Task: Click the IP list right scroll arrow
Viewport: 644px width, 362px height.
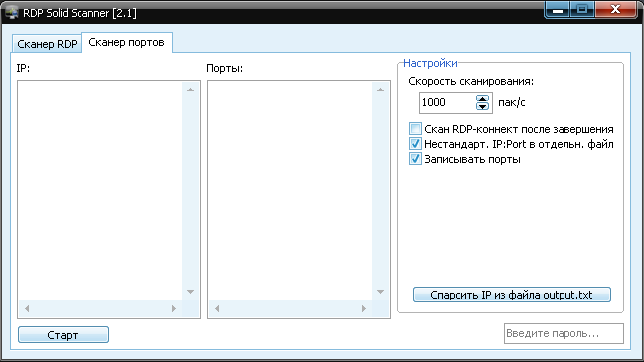Action: [174, 308]
